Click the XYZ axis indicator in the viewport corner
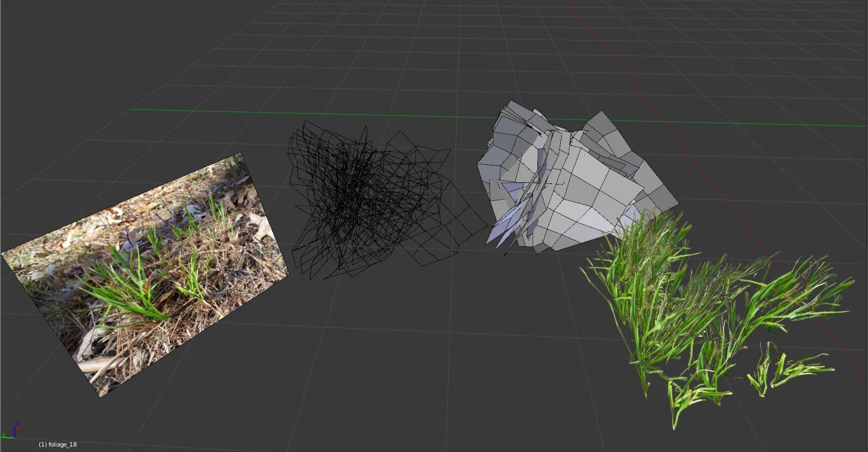Screen dimensions: 868x452 (10, 431)
